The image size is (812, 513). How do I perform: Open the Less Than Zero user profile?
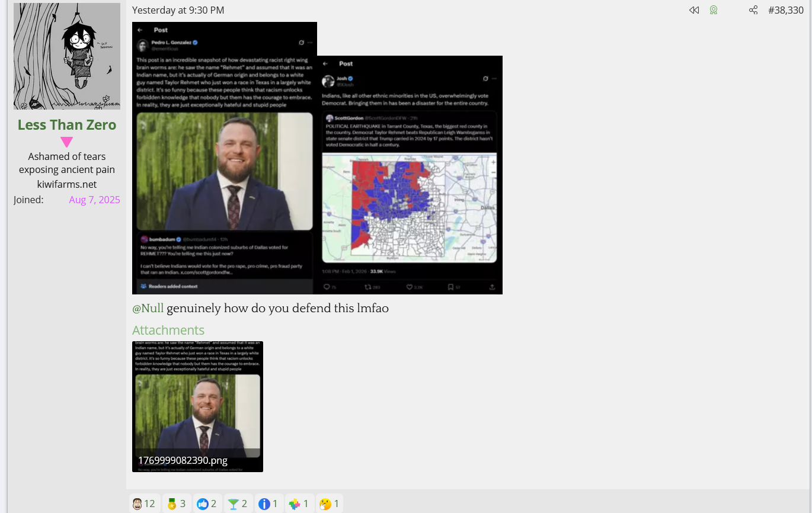click(x=67, y=125)
